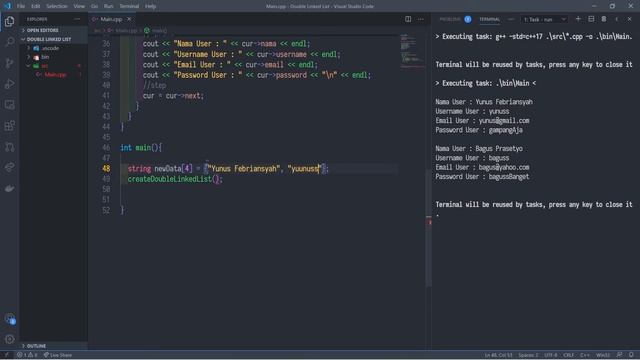The image size is (640, 360).
Task: Open the Extensions view
Action: point(9,125)
